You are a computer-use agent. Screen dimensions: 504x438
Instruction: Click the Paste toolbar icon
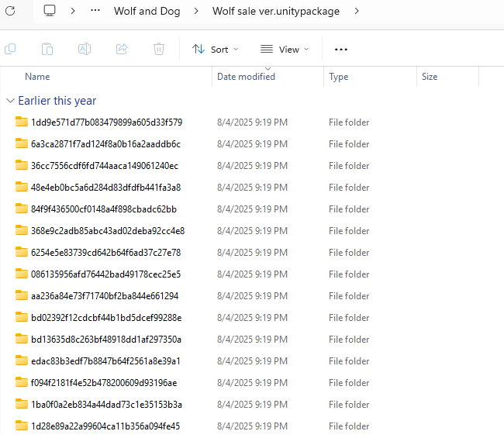(x=47, y=49)
